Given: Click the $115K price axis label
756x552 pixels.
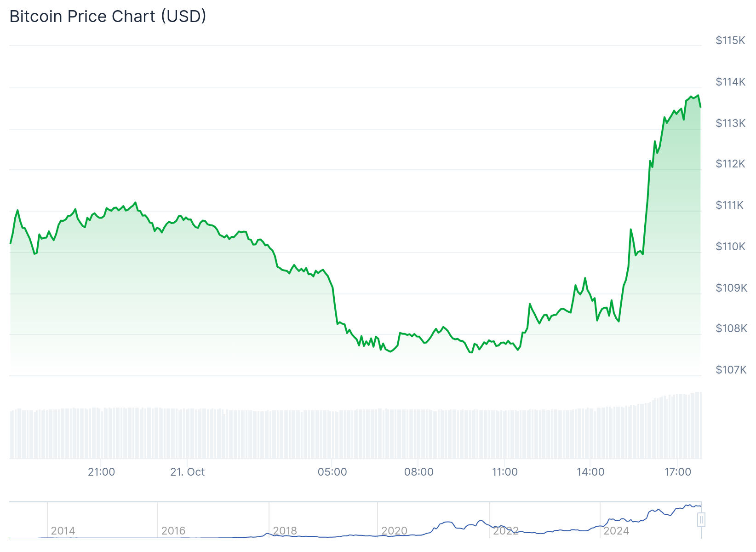Looking at the screenshot, I should pos(730,40).
